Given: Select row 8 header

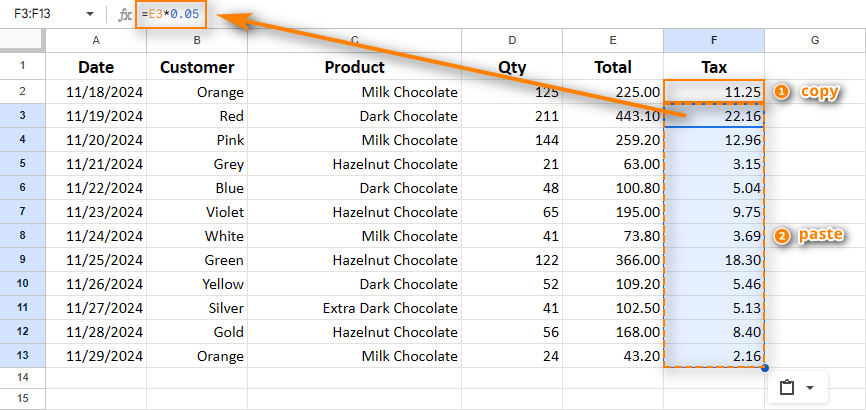Looking at the screenshot, I should (23, 236).
